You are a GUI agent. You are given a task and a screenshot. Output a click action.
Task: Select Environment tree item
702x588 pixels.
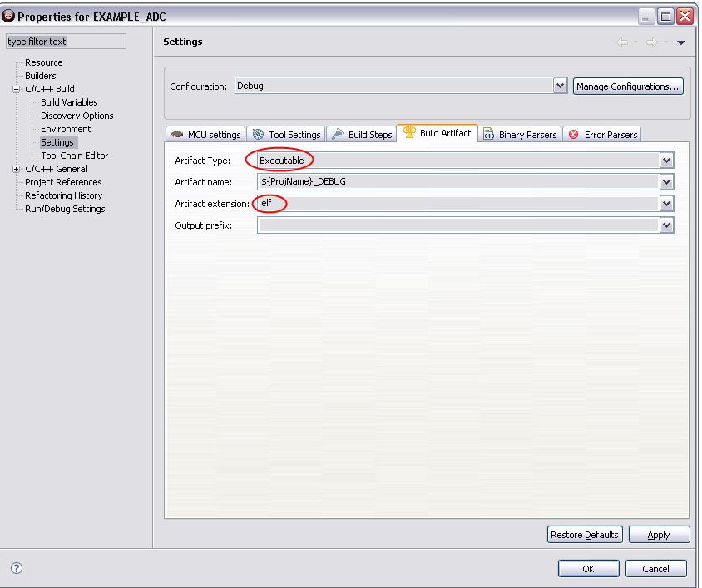point(66,129)
